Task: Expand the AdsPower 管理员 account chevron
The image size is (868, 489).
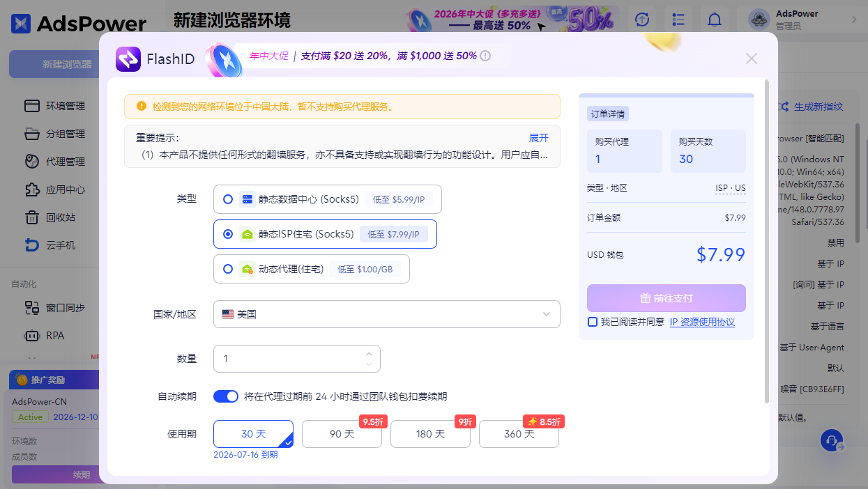Action: coord(854,20)
